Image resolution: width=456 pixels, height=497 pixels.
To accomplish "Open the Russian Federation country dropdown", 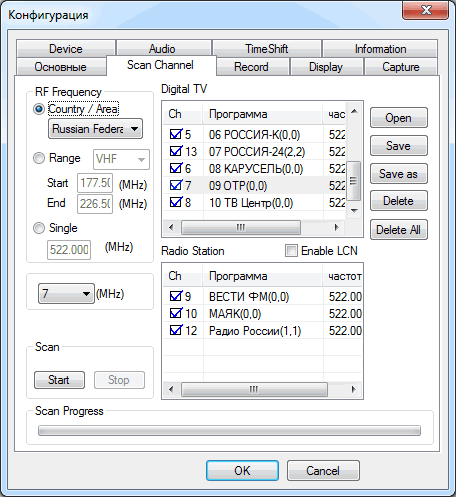I will (95, 129).
